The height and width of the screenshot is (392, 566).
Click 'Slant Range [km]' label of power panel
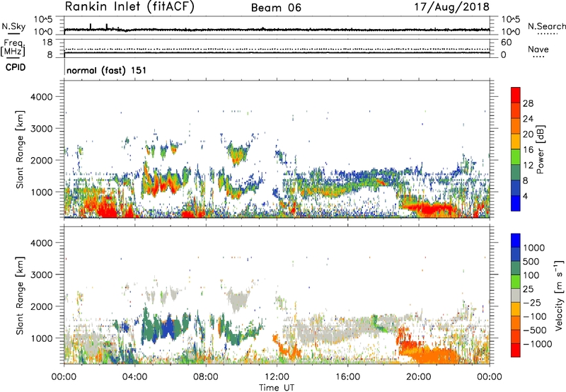20,149
